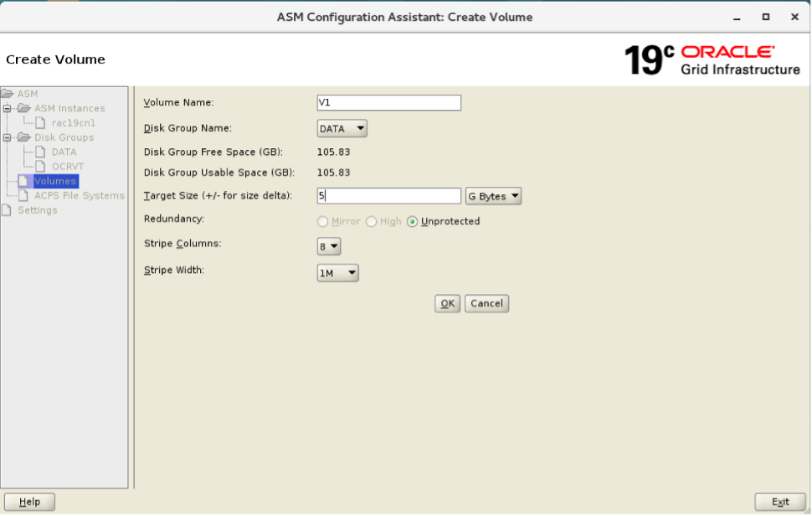This screenshot has height=516, width=812.
Task: Click the Disk Group Usable Space value 105.83
Action: (x=333, y=173)
